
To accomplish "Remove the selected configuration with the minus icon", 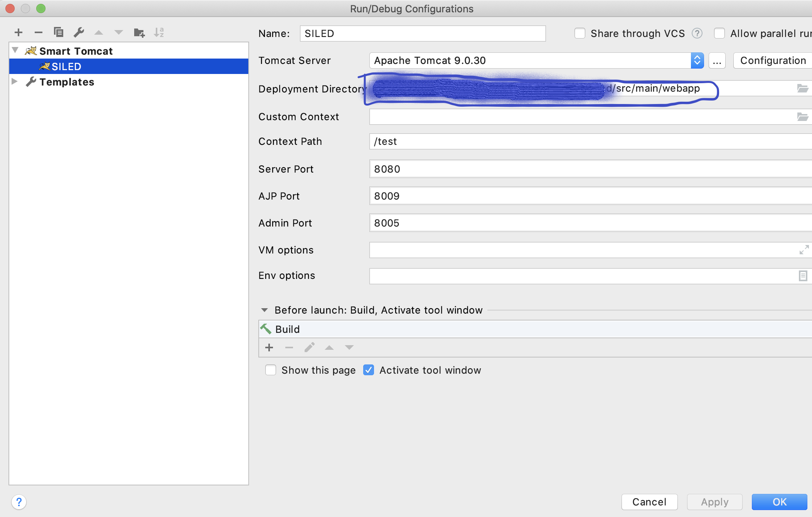I will pos(39,32).
